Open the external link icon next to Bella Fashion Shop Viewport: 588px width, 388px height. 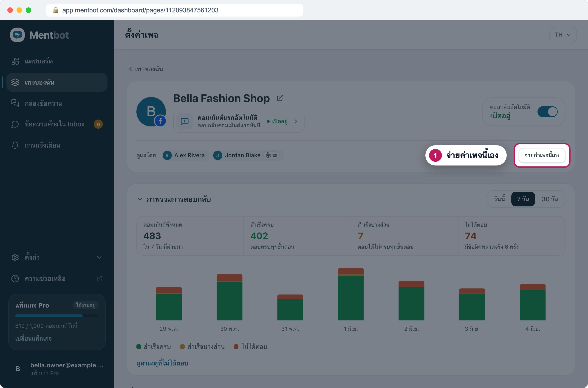tap(280, 98)
